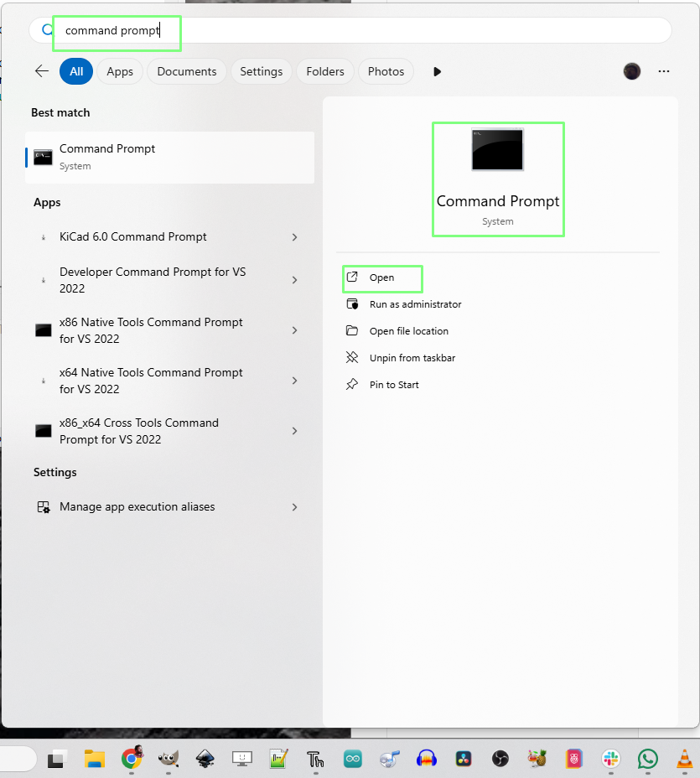Choose Unpin from taskbar

coord(401,358)
